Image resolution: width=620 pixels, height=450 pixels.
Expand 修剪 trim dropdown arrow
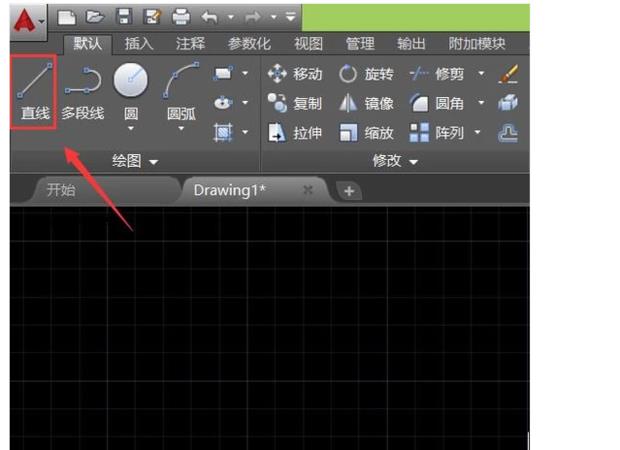481,74
